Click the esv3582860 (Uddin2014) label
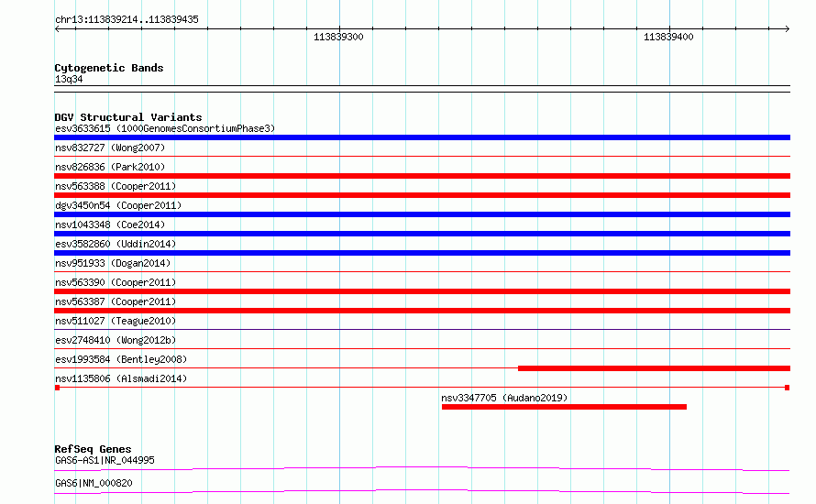Image resolution: width=816 pixels, height=504 pixels. point(116,244)
